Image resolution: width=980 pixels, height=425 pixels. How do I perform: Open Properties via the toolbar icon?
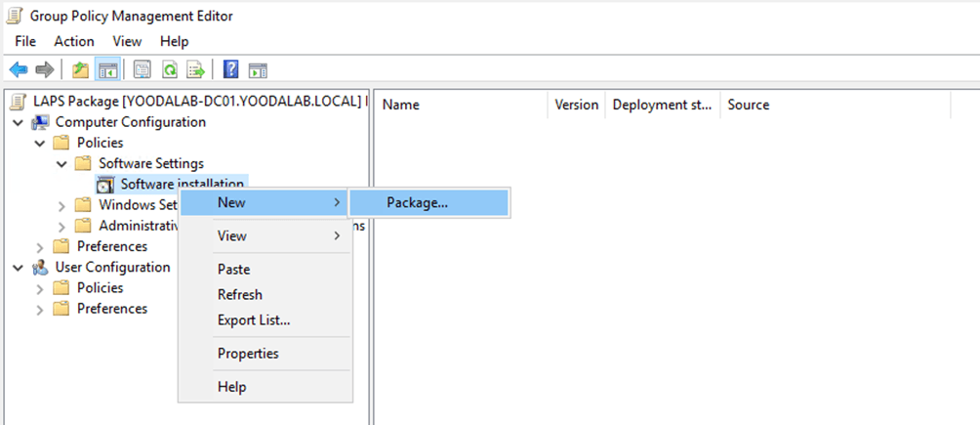click(143, 69)
